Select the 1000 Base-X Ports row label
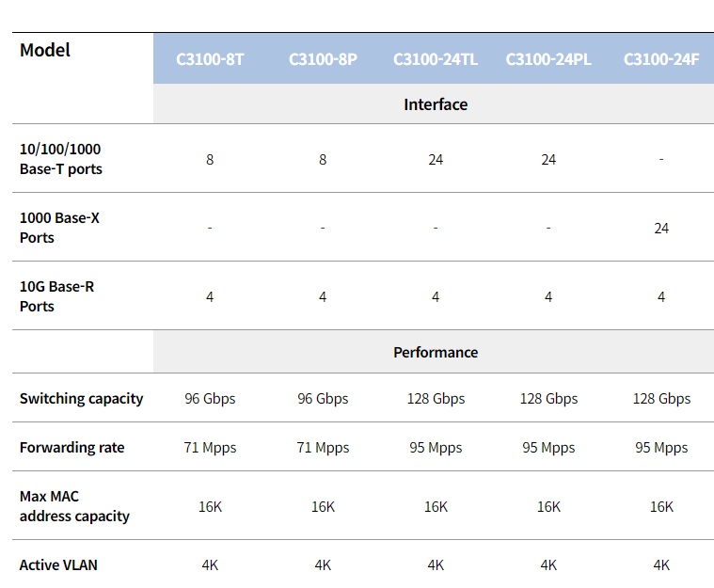The height and width of the screenshot is (588, 714). pyautogui.click(x=59, y=228)
